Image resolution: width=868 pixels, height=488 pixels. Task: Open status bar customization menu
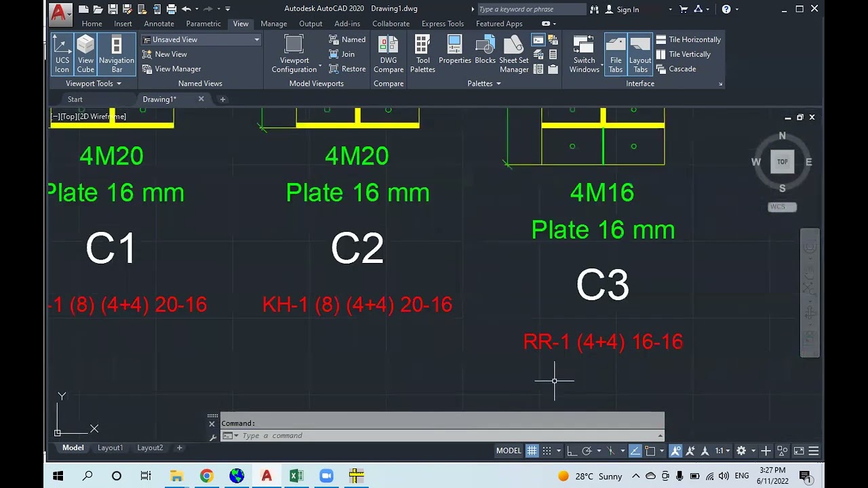[x=814, y=451]
